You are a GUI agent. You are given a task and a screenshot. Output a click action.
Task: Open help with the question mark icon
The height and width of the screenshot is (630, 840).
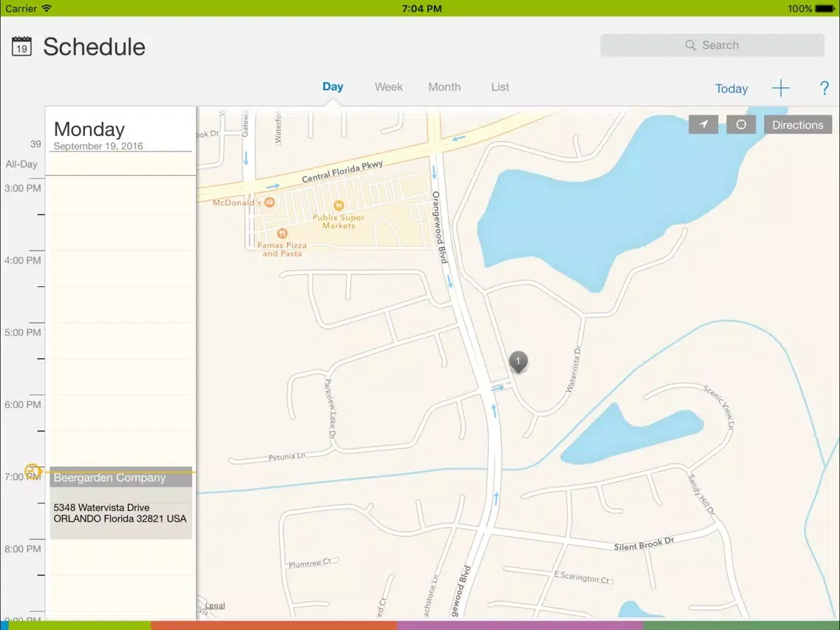tap(824, 89)
